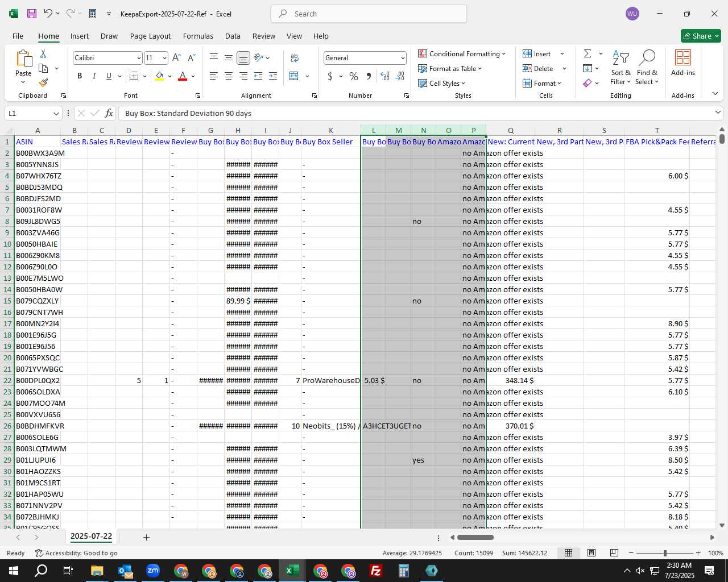
Task: Click the Save icon in title bar
Action: tap(32, 14)
